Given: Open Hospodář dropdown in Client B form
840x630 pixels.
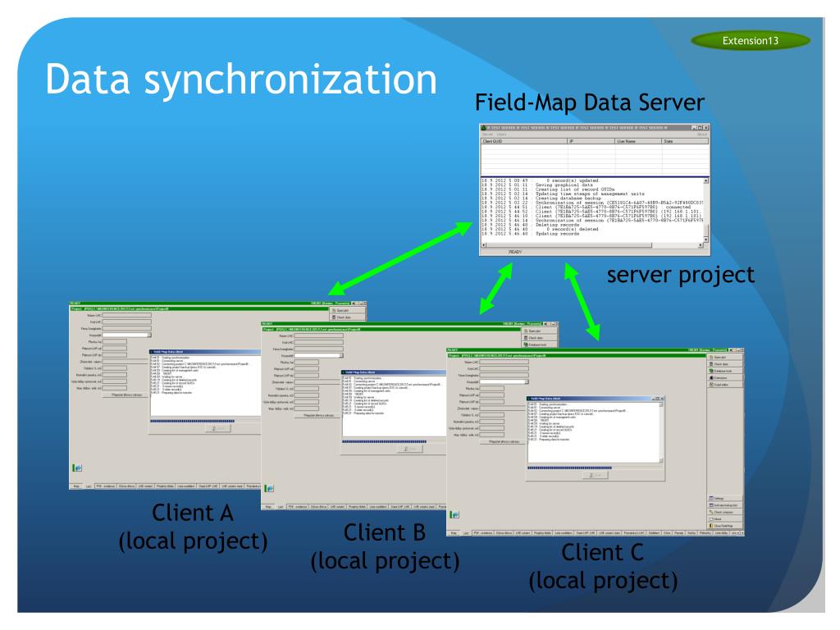Looking at the screenshot, I should [x=341, y=356].
